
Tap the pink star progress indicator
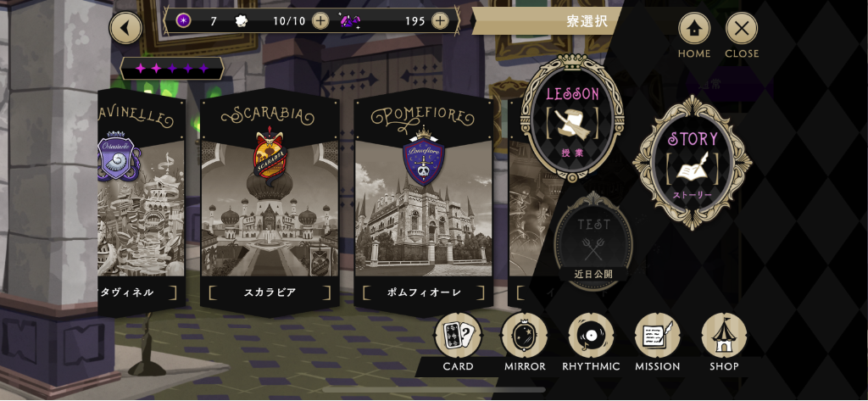point(172,69)
